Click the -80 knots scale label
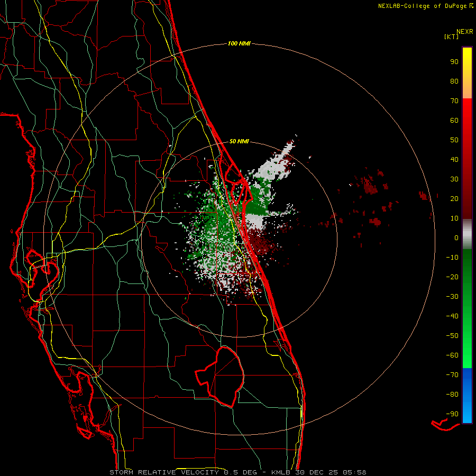The width and height of the screenshot is (476, 476). coord(452,395)
